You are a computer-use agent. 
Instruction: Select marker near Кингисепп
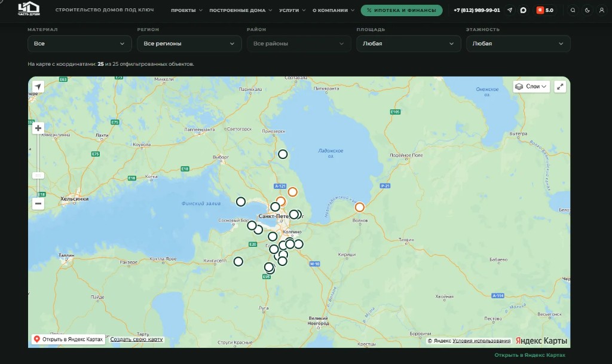(238, 261)
